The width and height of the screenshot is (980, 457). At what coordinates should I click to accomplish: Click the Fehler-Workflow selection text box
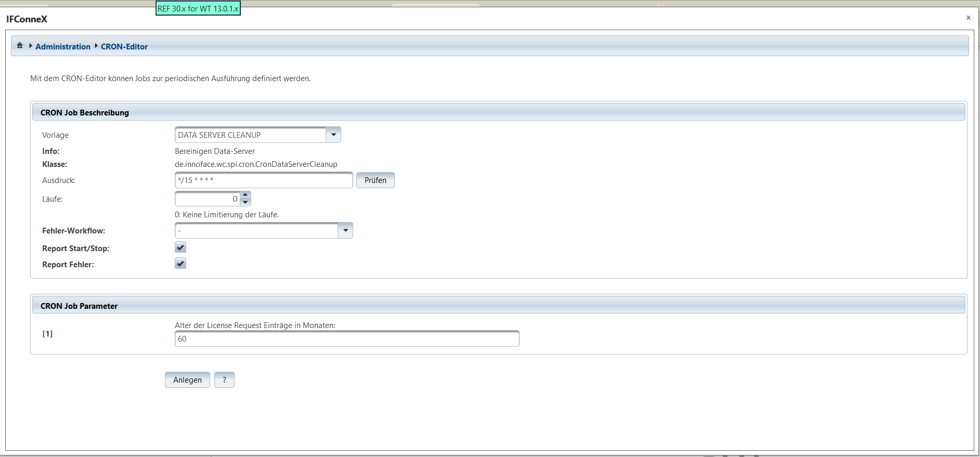pyautogui.click(x=256, y=231)
